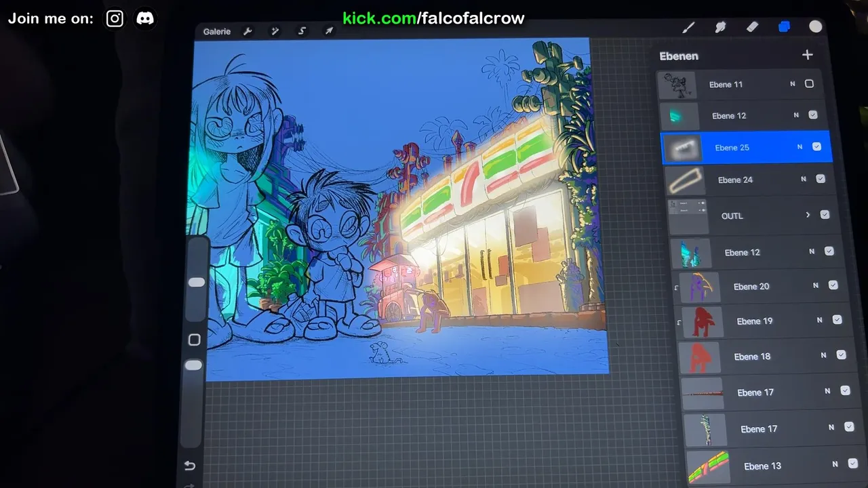Viewport: 868px width, 488px height.
Task: Hide the Ebene 19 layer
Action: [837, 320]
